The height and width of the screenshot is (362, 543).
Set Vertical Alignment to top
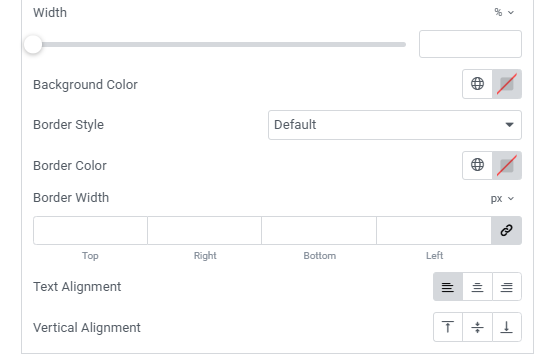tap(448, 327)
